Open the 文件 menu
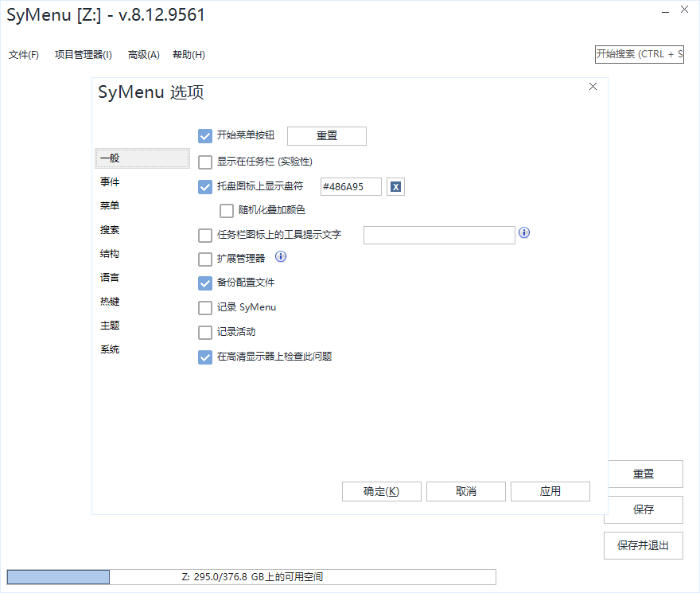Screen dimensions: 700x593 (24, 54)
